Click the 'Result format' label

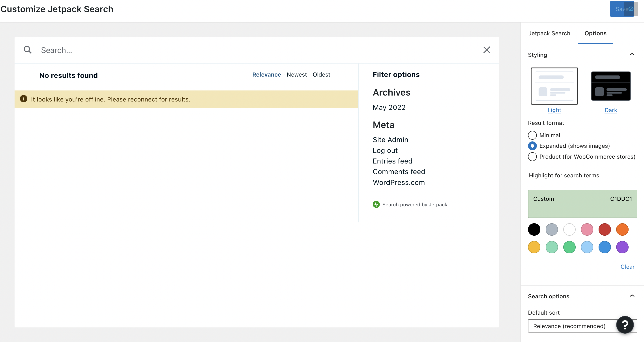click(546, 123)
